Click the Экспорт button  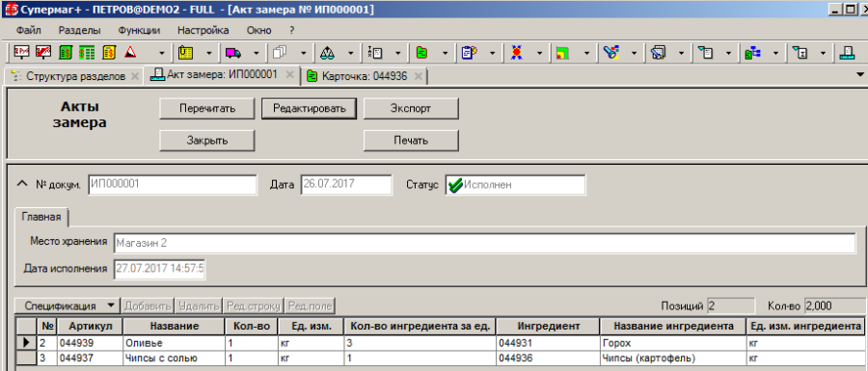coord(411,108)
